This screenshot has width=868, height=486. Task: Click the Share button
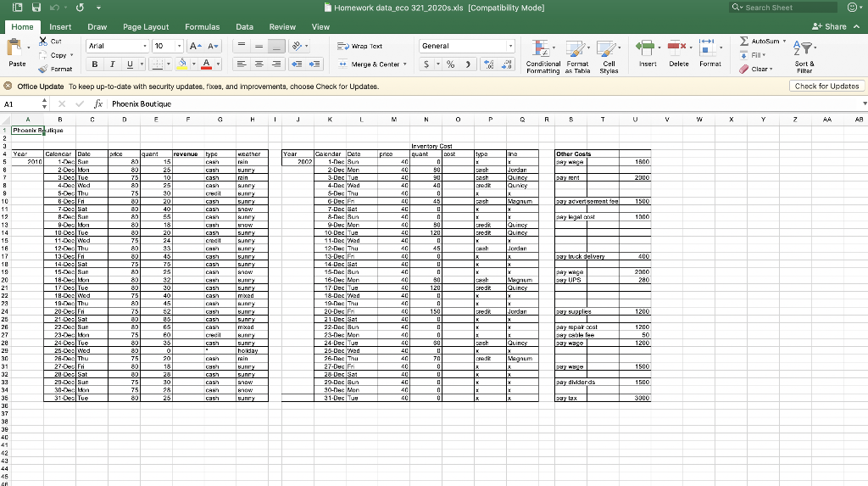(829, 26)
